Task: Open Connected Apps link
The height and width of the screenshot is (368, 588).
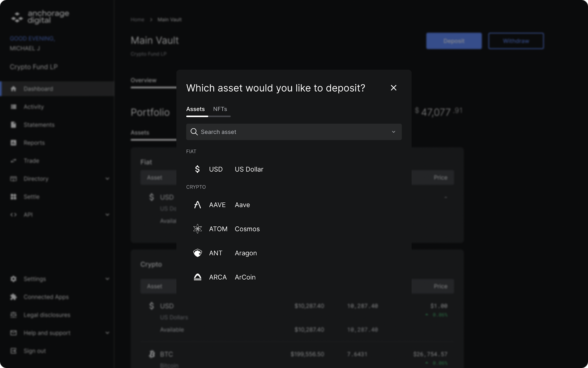Action: point(46,297)
